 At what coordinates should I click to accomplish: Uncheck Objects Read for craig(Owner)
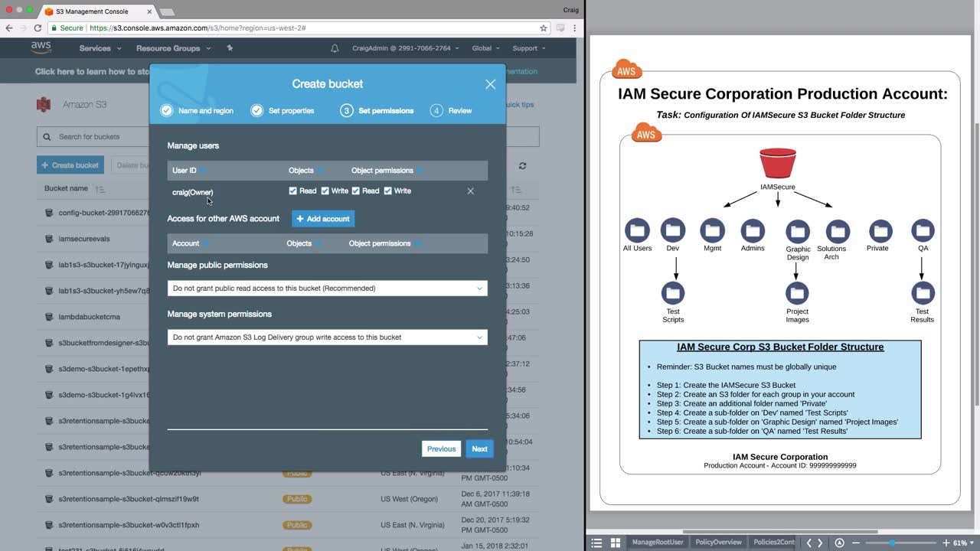point(293,191)
